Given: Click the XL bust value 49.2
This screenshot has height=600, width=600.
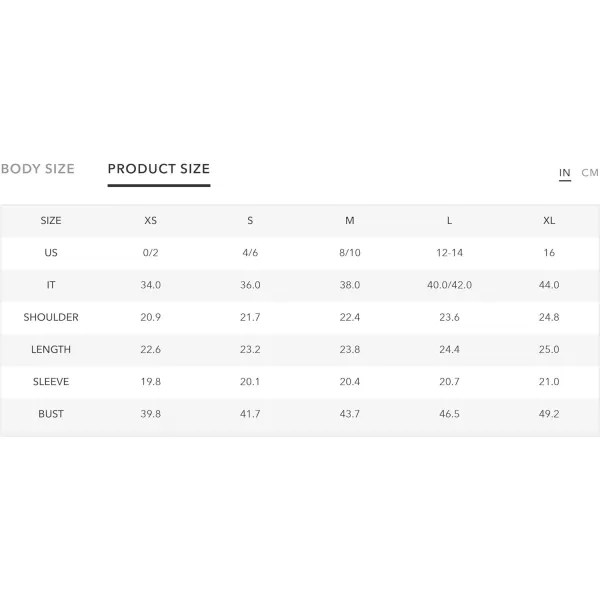Looking at the screenshot, I should pos(549,414).
